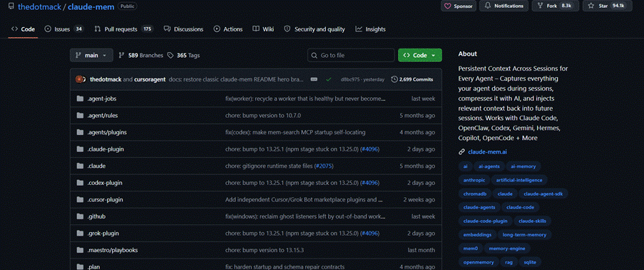Open the .maestro/playbooks folder
The width and height of the screenshot is (644, 270).
click(113, 250)
